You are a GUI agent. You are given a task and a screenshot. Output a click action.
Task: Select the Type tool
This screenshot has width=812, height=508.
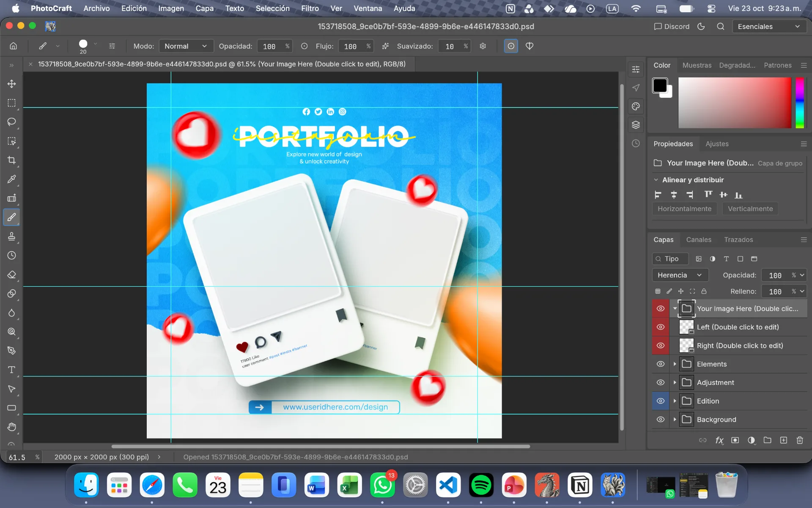[12, 370]
